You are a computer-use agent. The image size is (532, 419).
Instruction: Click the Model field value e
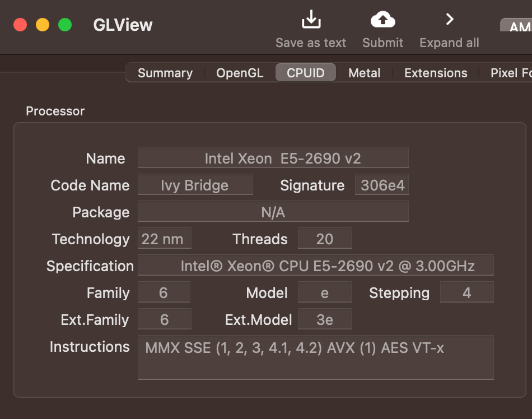[325, 292]
